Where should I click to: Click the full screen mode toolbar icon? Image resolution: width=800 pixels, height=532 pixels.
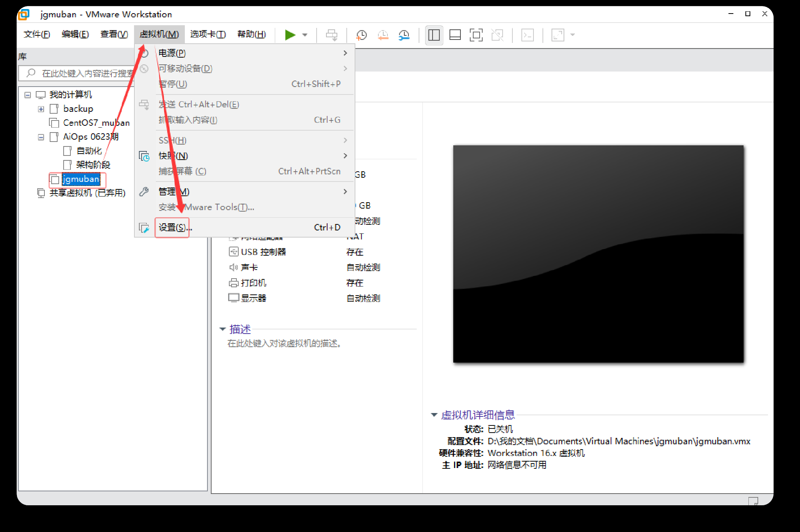point(476,35)
